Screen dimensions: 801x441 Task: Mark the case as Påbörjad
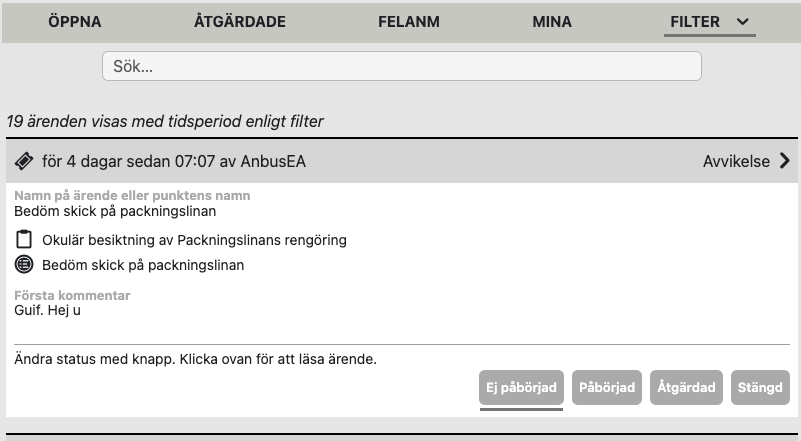608,387
